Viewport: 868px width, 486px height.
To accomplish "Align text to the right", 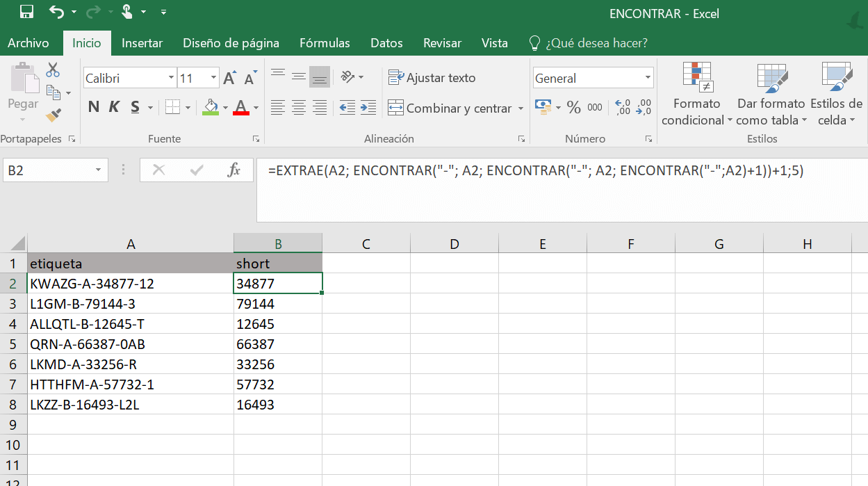I will (x=320, y=108).
